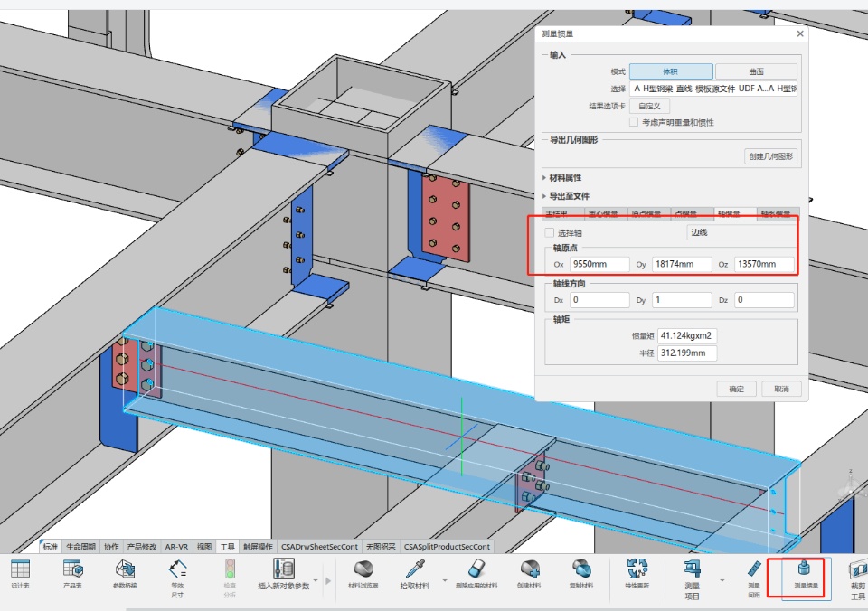Open the 触屏操作 ribbon tab
This screenshot has height=611, width=868.
pos(258,546)
